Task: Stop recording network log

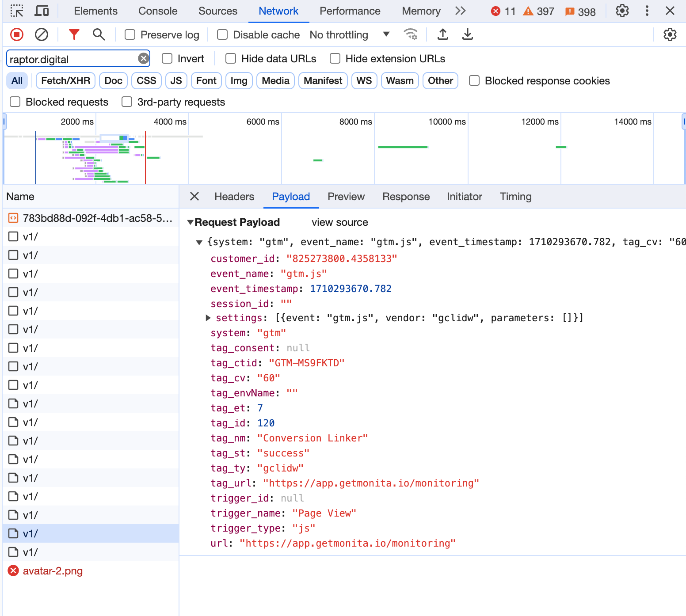Action: tap(17, 34)
